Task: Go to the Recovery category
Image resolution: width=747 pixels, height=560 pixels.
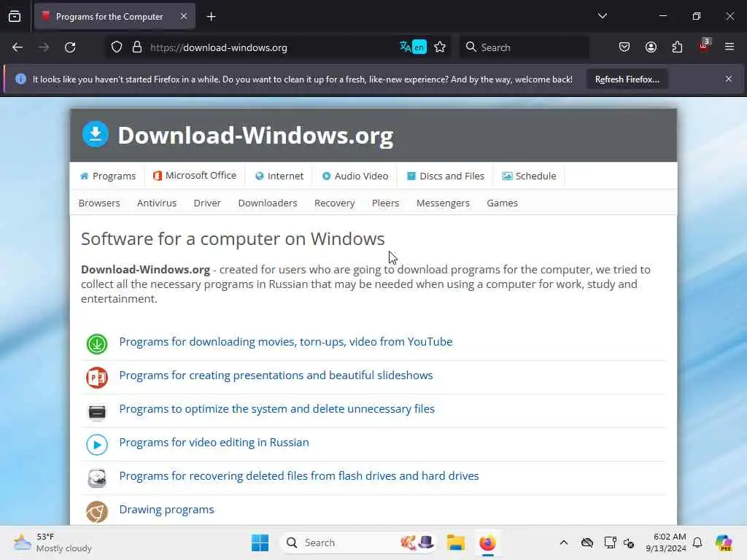Action: [x=334, y=203]
